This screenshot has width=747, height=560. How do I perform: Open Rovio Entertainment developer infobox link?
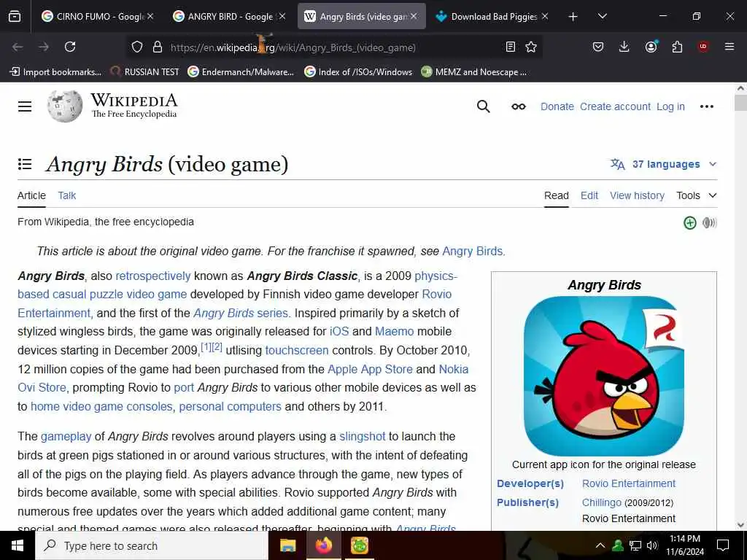coord(628,484)
